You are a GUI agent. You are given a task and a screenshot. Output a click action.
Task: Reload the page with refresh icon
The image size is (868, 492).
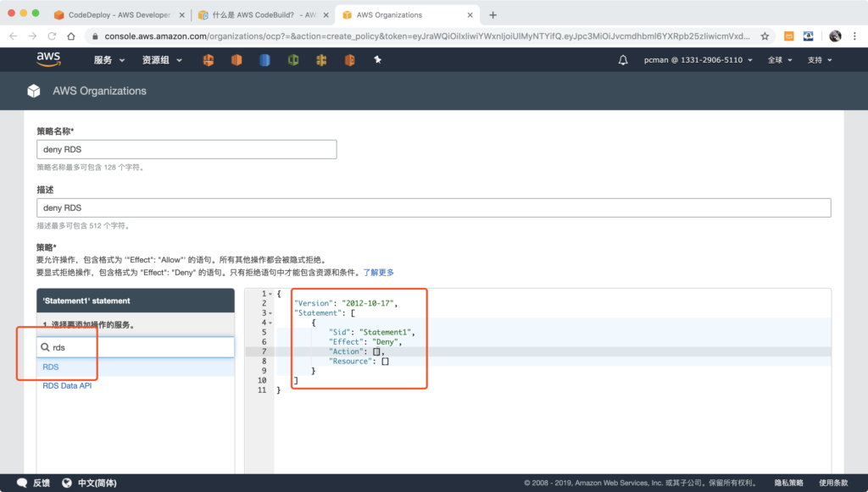pyautogui.click(x=52, y=36)
